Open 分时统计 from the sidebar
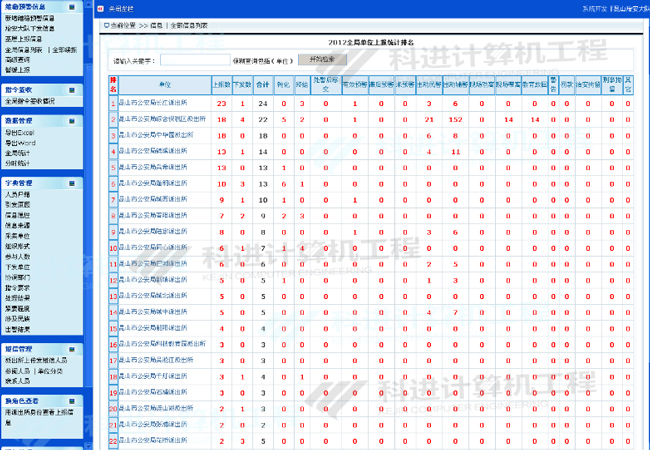The image size is (650, 450). [x=20, y=163]
